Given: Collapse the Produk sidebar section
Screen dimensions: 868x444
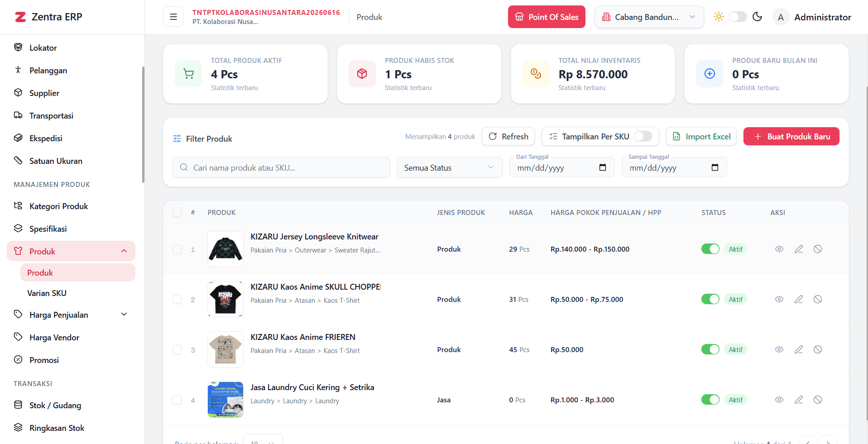Looking at the screenshot, I should pyautogui.click(x=124, y=251).
